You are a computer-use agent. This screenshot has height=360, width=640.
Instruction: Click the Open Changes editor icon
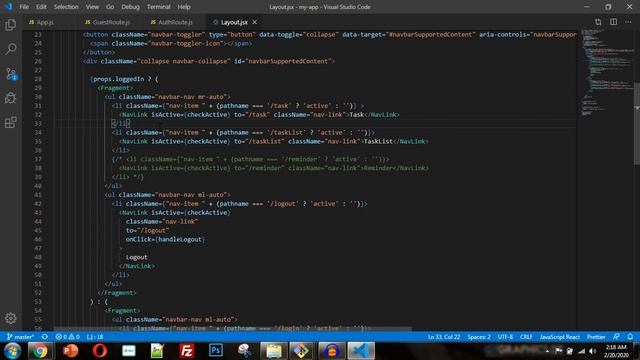click(598, 22)
